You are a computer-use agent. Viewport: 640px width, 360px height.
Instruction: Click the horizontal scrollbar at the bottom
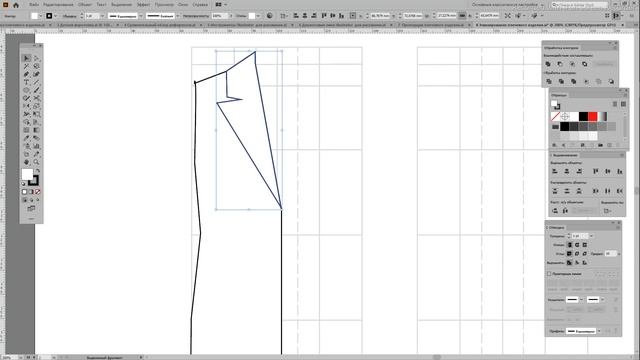pos(436,357)
